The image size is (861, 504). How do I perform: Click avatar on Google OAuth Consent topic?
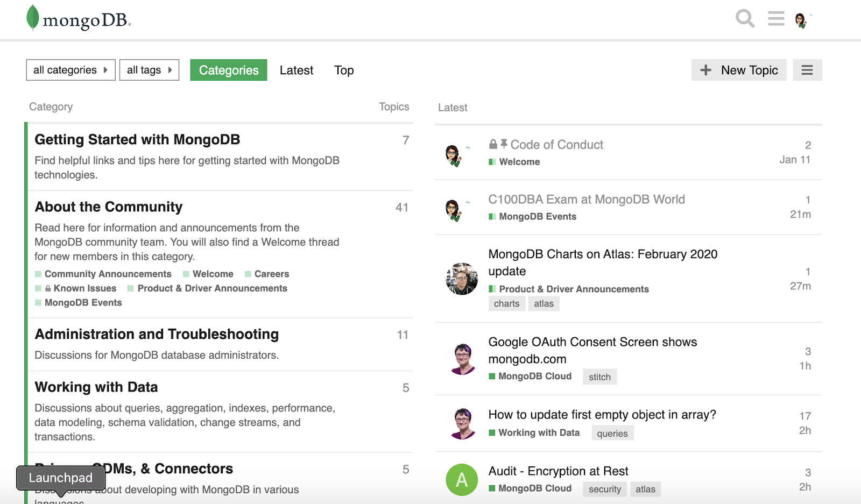pos(462,359)
